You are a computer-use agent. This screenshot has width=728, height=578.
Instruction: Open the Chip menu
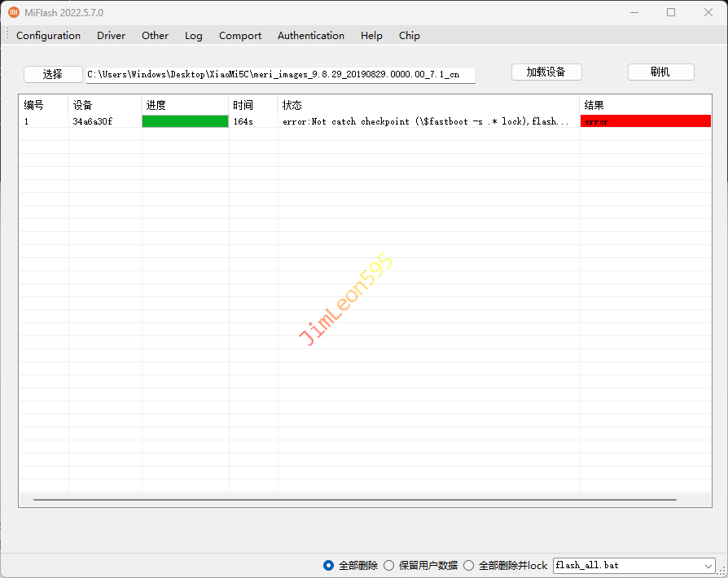tap(409, 36)
